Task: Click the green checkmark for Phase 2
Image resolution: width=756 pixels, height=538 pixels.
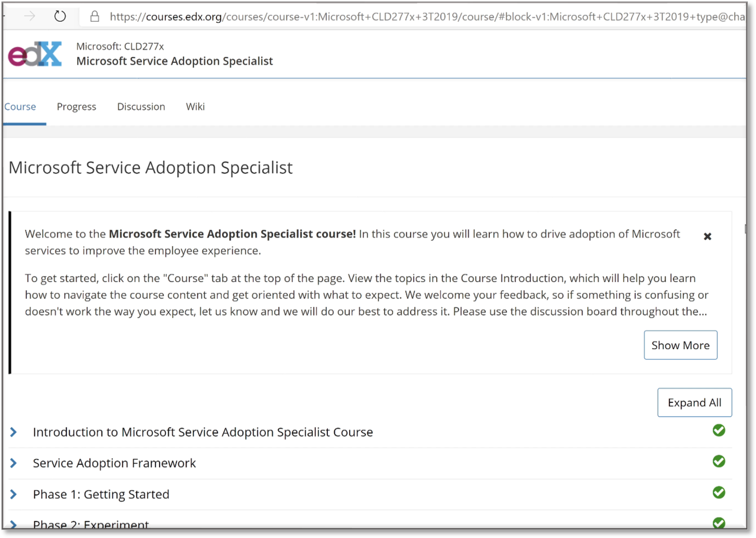Action: click(x=719, y=523)
